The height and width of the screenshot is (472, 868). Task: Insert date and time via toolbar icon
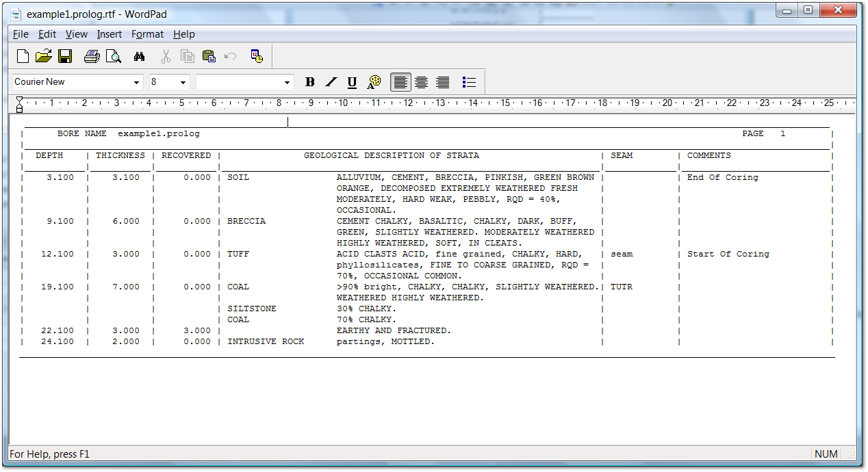coord(257,57)
